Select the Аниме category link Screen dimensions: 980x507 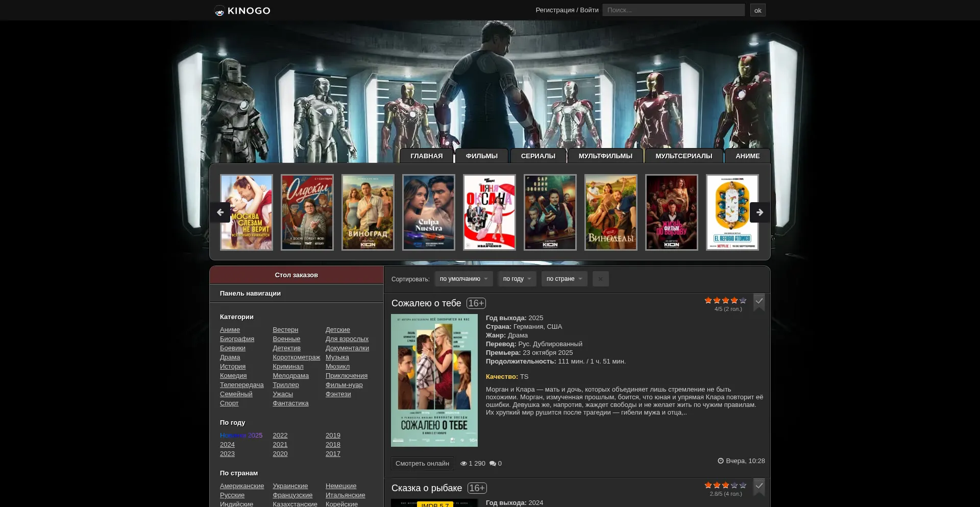(x=230, y=330)
